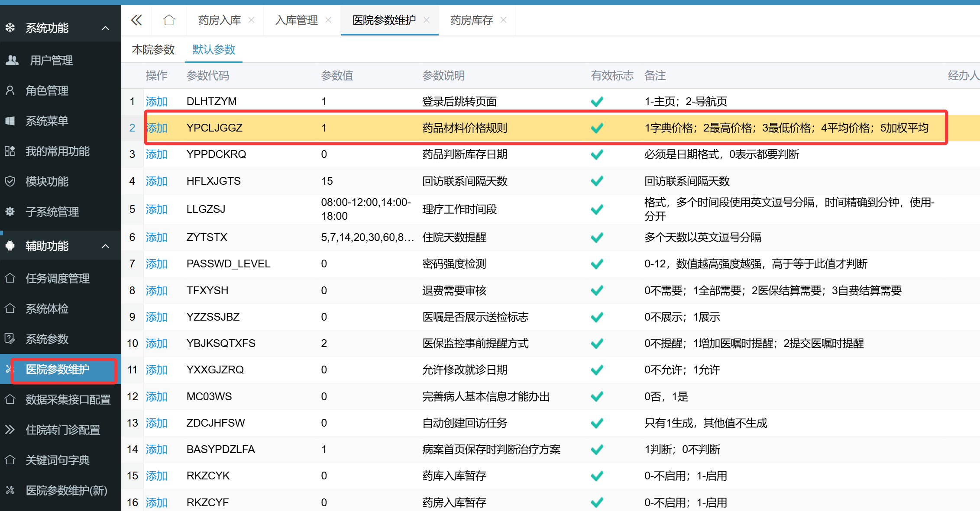
Task: Close the 入库管理 tab
Action: point(328,20)
